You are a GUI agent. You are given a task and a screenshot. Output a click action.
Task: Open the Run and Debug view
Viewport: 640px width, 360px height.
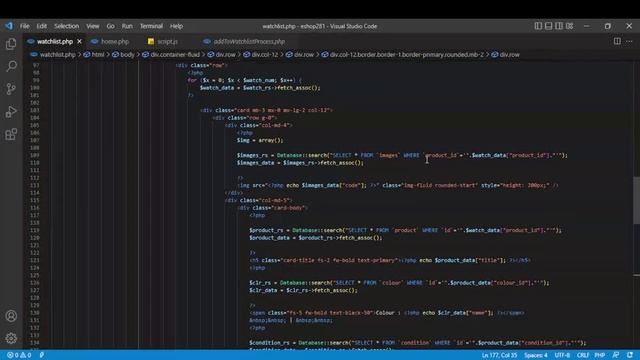coord(11,111)
